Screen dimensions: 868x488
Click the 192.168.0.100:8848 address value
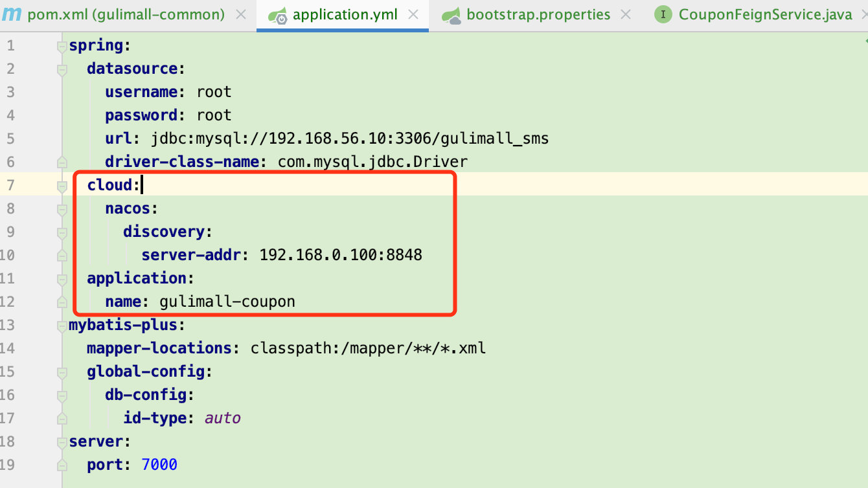[x=341, y=255]
